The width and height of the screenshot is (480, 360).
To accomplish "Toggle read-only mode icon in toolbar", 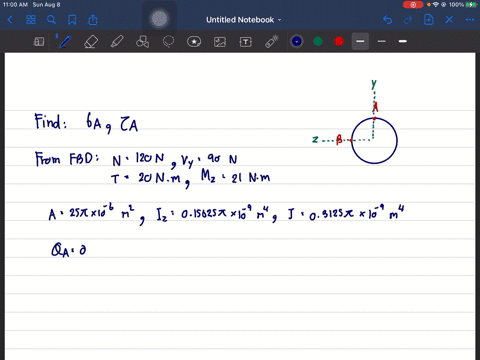I will pos(39,42).
